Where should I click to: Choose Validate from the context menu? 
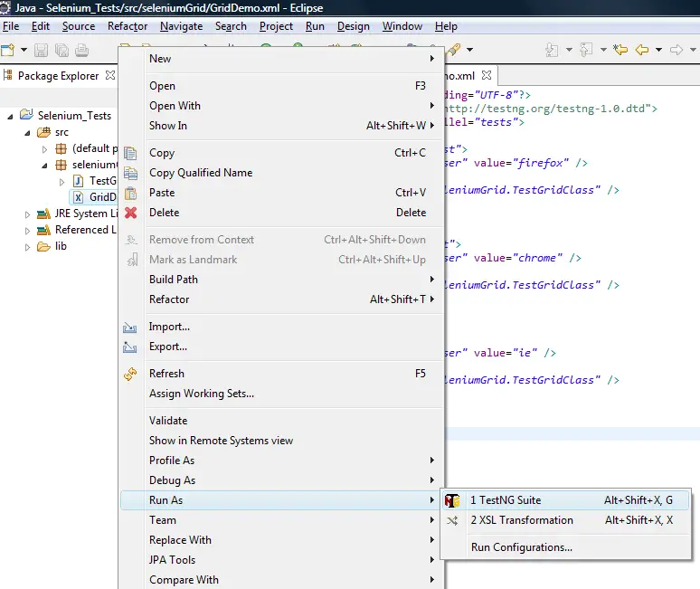coord(168,421)
